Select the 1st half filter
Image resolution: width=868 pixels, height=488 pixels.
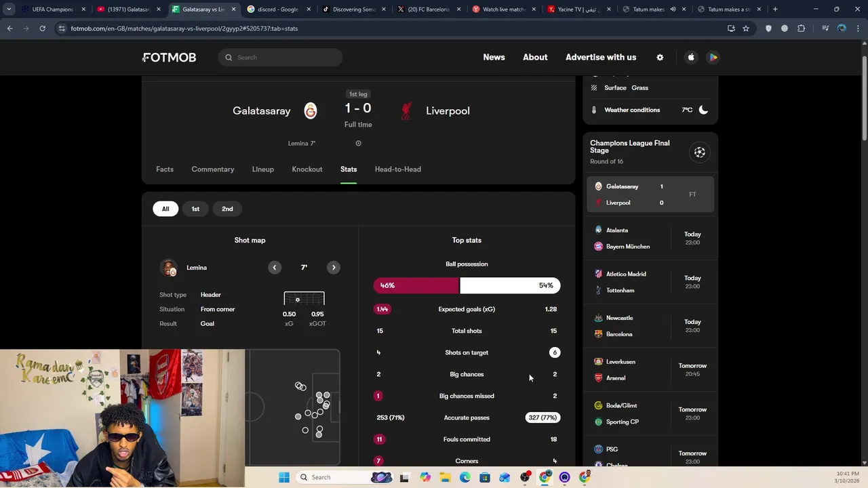(x=195, y=209)
